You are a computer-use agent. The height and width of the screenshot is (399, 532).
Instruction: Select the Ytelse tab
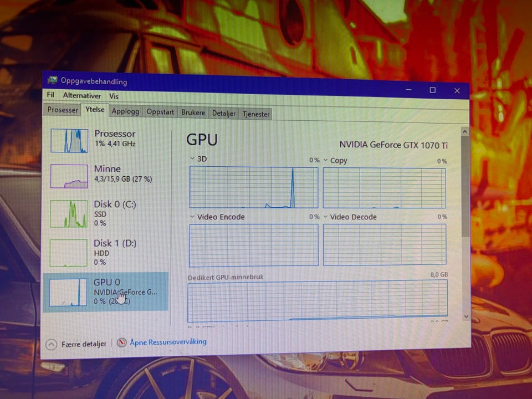tap(95, 110)
